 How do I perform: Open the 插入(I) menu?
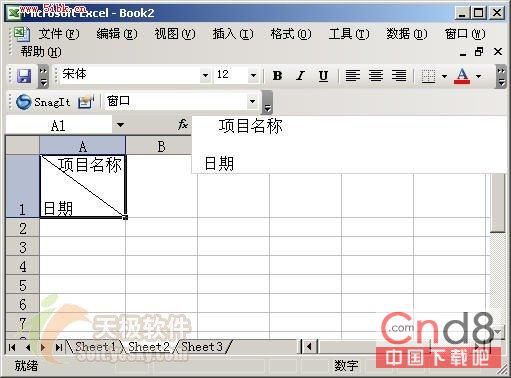click(233, 34)
